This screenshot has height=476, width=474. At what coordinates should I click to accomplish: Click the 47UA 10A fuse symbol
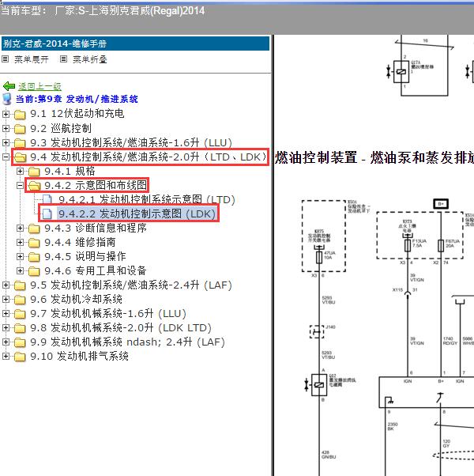coord(318,257)
